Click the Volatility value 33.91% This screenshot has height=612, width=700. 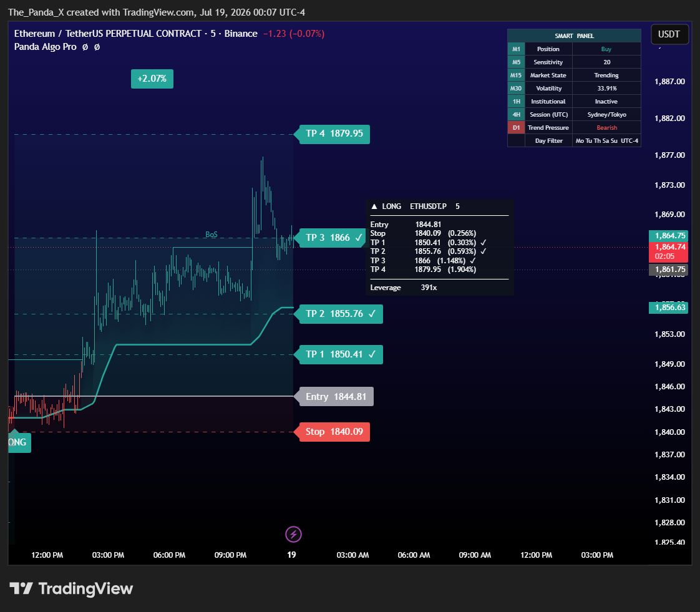pyautogui.click(x=606, y=89)
